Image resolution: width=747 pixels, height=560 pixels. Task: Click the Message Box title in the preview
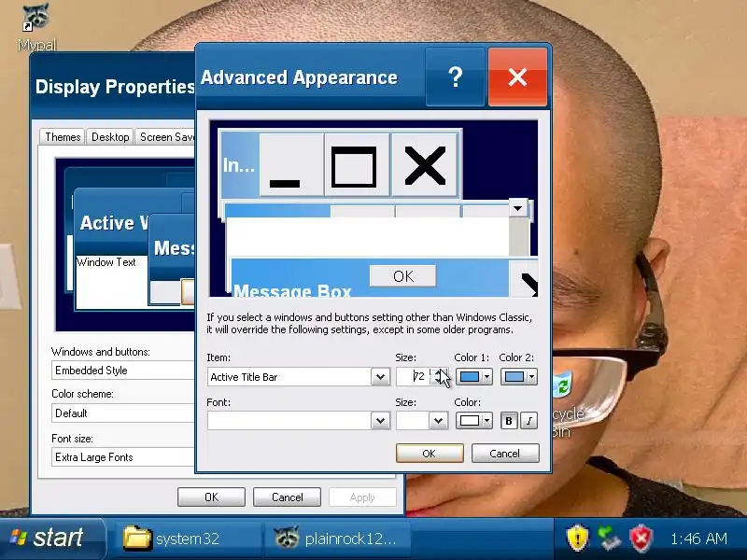click(292, 290)
